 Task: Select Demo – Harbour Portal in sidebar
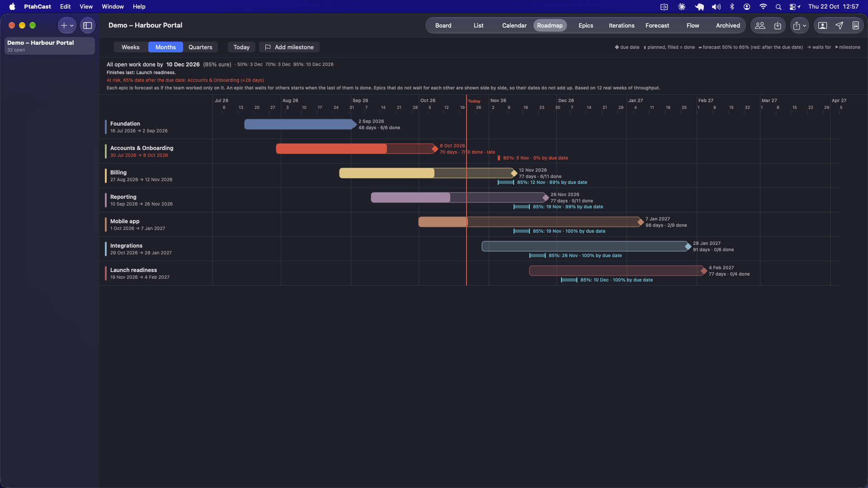(x=50, y=46)
